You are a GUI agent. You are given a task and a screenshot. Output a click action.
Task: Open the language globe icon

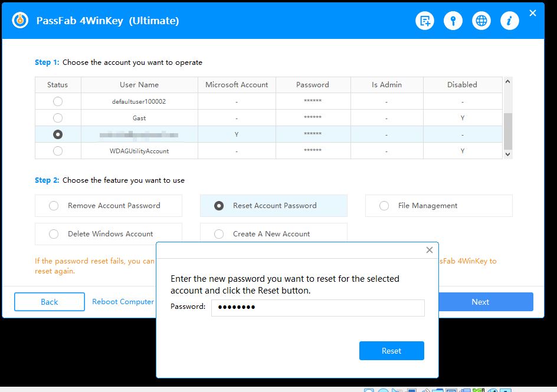tap(481, 21)
